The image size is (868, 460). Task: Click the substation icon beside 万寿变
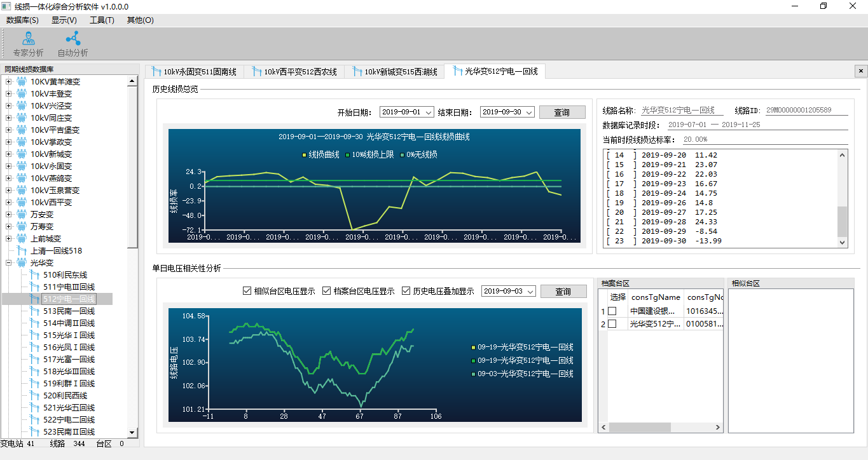click(x=22, y=226)
